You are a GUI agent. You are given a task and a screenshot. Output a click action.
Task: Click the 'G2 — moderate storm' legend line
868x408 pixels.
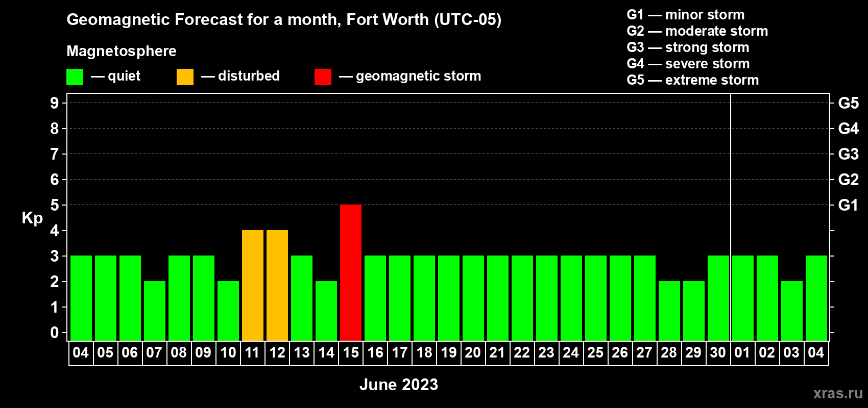tap(697, 31)
